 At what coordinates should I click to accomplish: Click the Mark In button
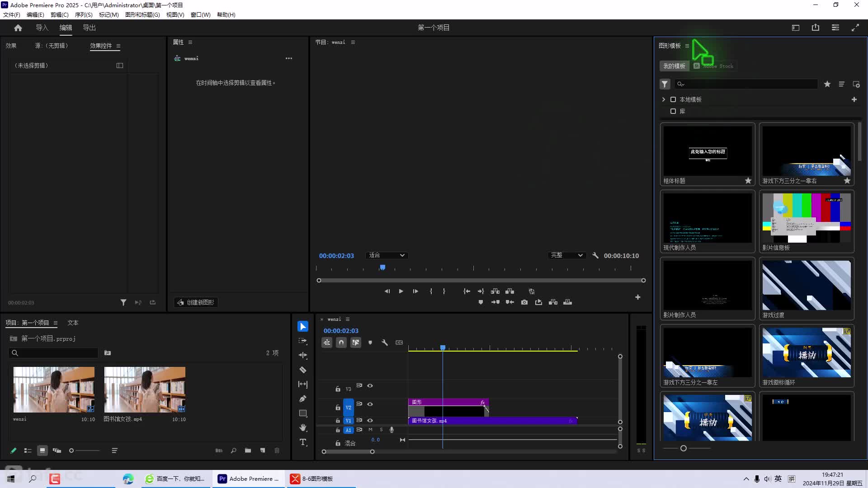tap(431, 291)
